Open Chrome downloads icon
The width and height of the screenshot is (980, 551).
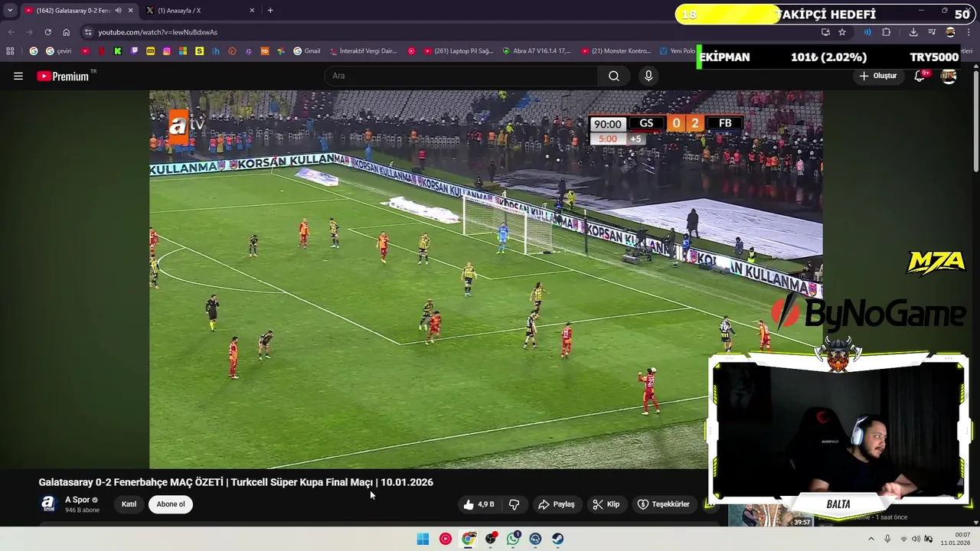913,32
